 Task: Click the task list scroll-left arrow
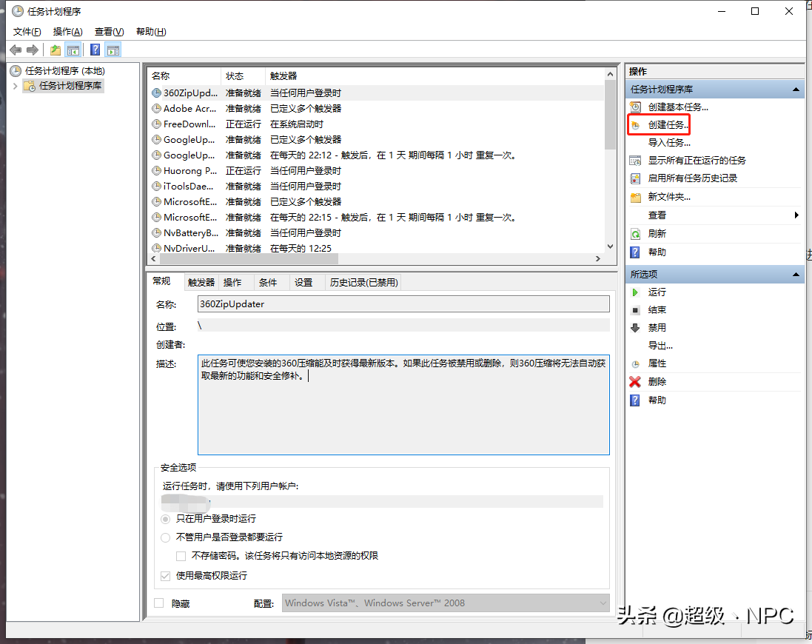[153, 258]
